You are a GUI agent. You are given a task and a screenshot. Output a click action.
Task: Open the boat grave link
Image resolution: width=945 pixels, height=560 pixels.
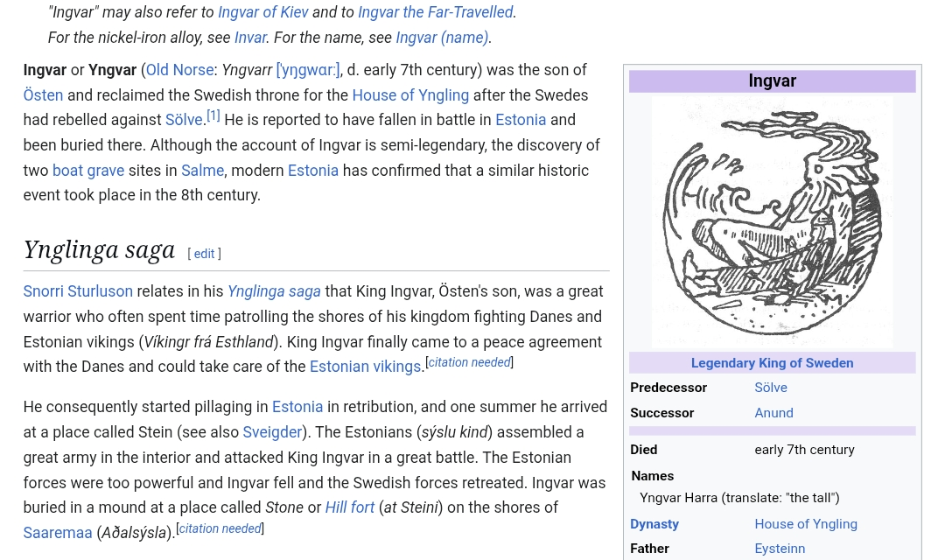[88, 171]
